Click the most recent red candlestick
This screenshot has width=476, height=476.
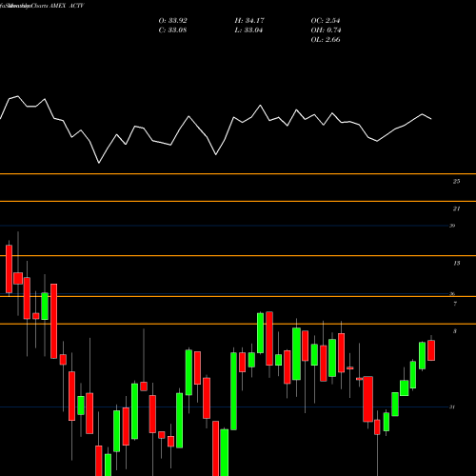[431, 350]
